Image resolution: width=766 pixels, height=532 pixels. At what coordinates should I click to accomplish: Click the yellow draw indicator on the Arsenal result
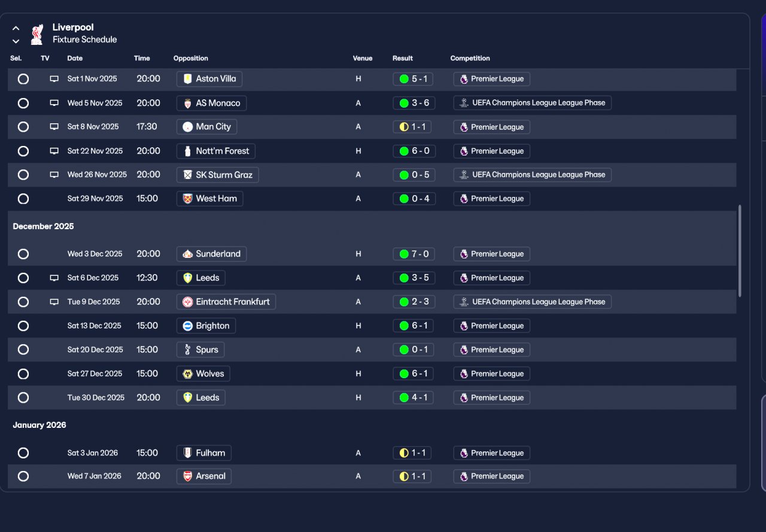(x=404, y=476)
